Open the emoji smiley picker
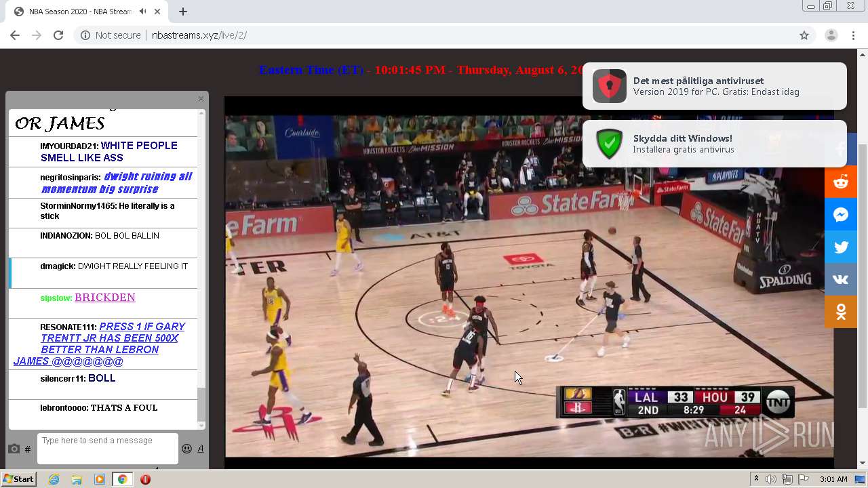The image size is (868, 488). pos(186,449)
